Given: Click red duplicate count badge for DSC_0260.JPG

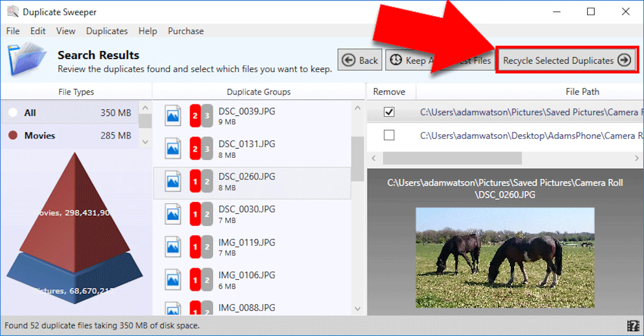Looking at the screenshot, I should pyautogui.click(x=195, y=181).
